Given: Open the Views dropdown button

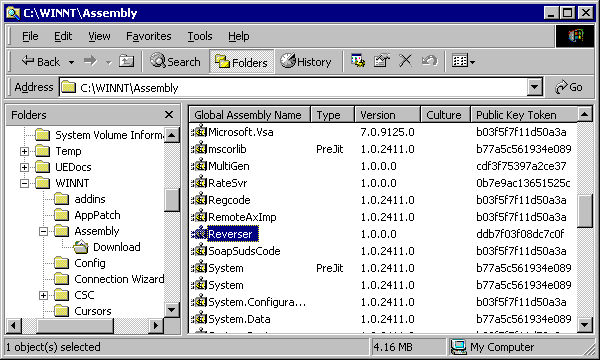Looking at the screenshot, I should (x=463, y=61).
